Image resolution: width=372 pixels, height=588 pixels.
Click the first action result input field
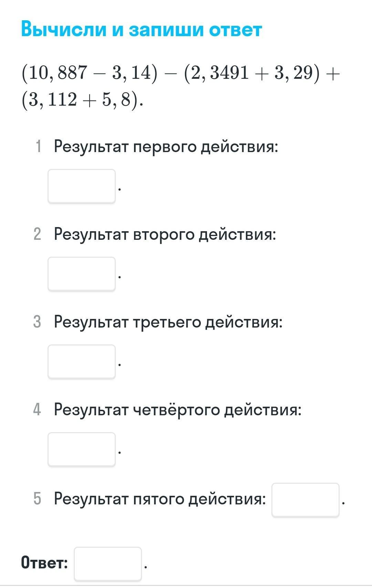click(82, 186)
